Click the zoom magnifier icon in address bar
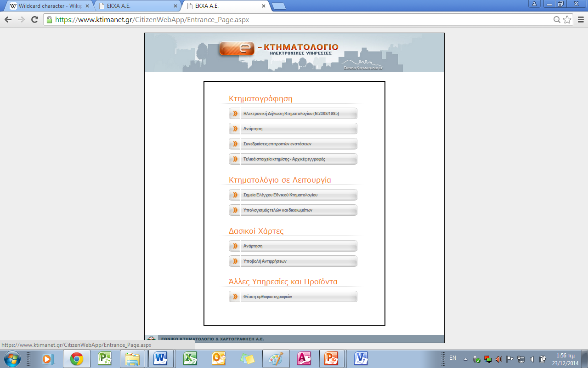Viewport: 588px width, 368px height. (x=557, y=20)
